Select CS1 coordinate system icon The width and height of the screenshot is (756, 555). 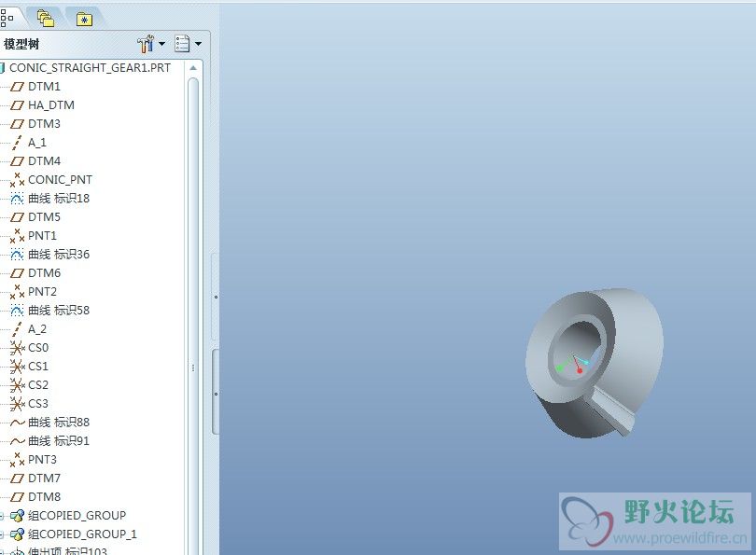click(18, 367)
